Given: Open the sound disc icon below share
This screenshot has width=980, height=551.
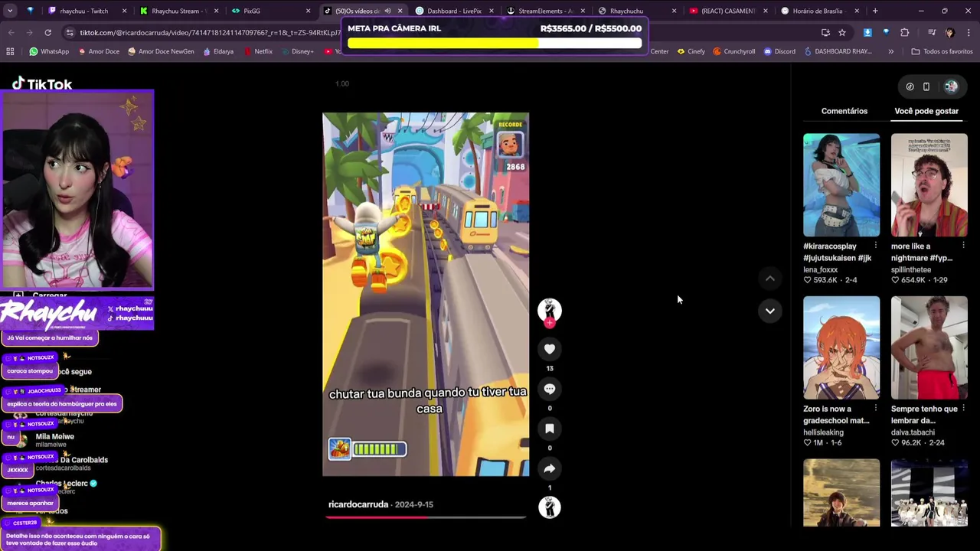Looking at the screenshot, I should click(550, 507).
